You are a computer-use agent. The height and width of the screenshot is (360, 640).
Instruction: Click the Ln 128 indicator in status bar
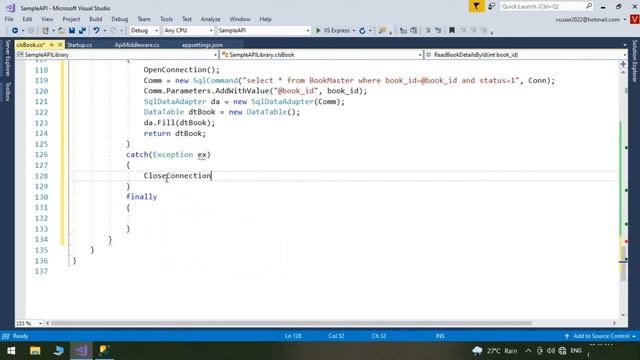tap(293, 336)
